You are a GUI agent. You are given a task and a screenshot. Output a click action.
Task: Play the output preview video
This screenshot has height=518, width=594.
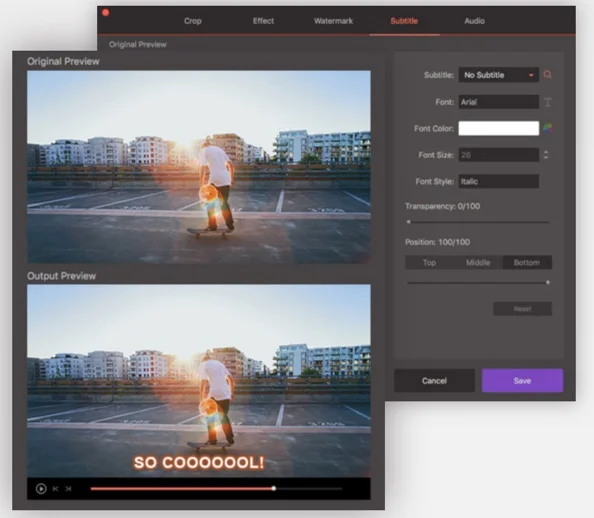coord(41,489)
